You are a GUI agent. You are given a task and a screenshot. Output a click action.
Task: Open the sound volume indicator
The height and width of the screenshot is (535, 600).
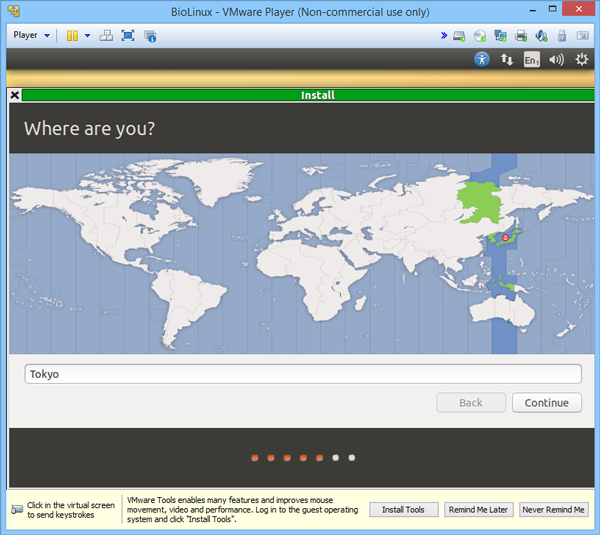556,60
